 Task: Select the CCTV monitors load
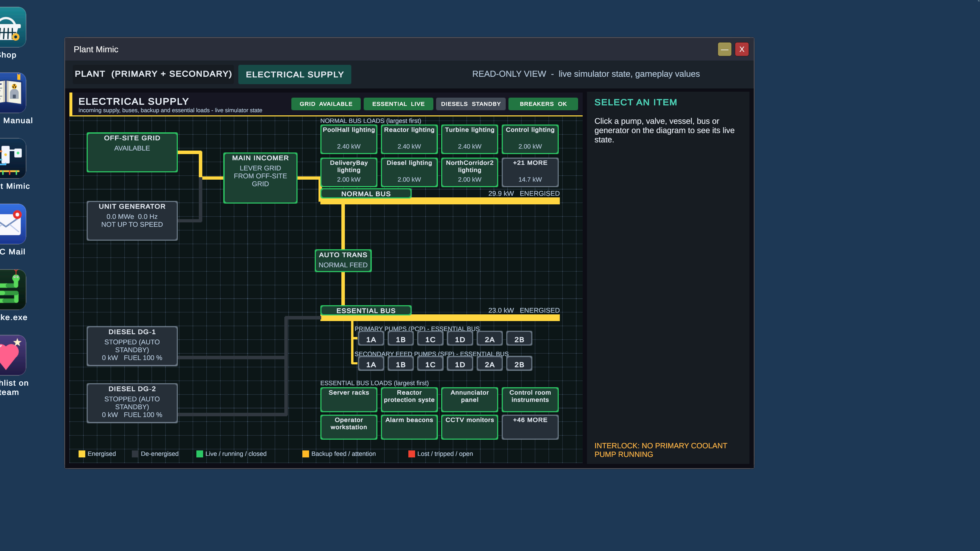[x=469, y=427]
